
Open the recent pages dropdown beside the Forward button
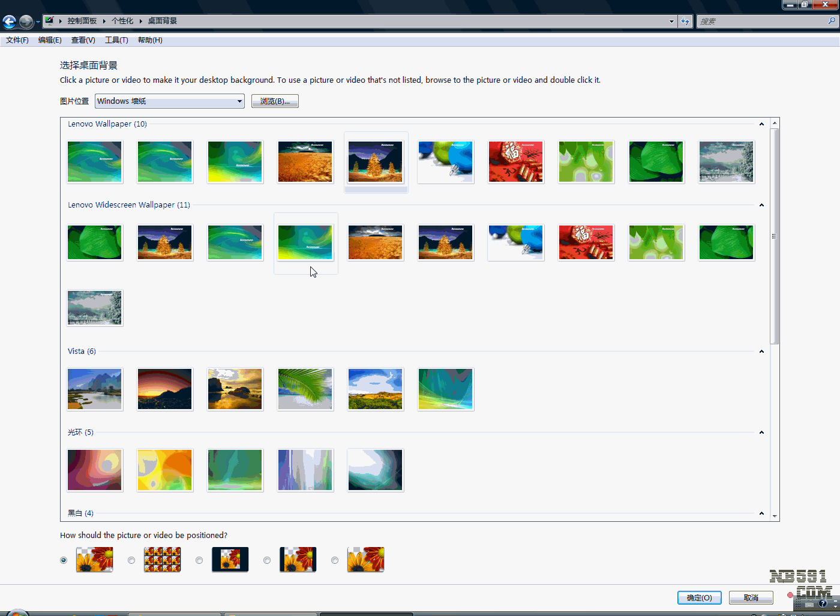tap(38, 22)
